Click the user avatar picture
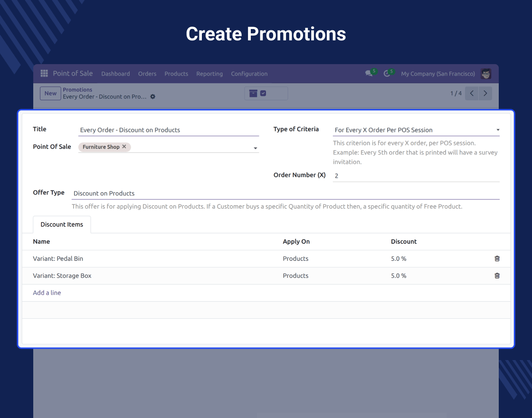 pos(485,74)
